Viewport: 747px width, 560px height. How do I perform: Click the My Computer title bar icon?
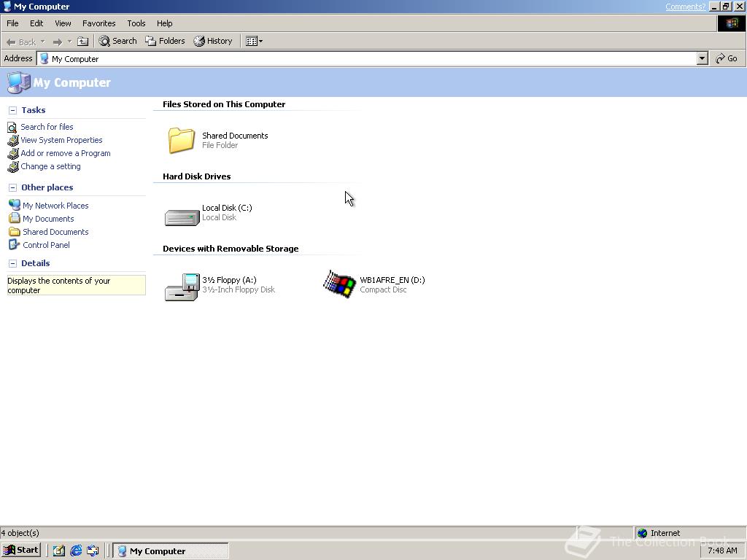(x=7, y=6)
